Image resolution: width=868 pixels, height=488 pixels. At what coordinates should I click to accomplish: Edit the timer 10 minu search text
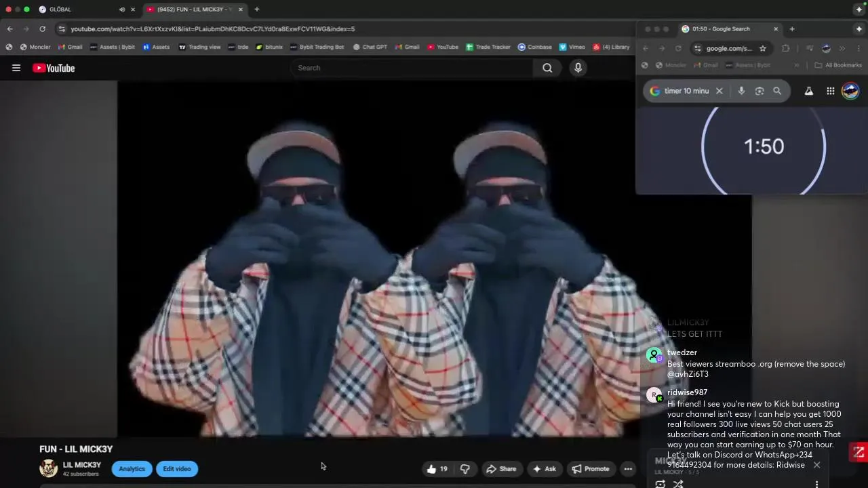(687, 91)
